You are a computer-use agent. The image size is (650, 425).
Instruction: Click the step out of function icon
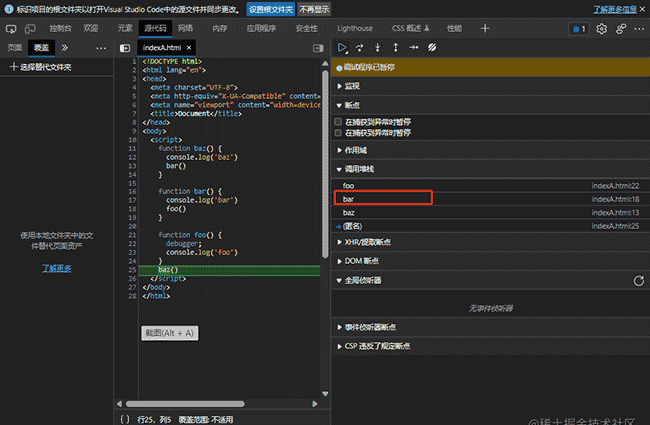pyautogui.click(x=395, y=48)
